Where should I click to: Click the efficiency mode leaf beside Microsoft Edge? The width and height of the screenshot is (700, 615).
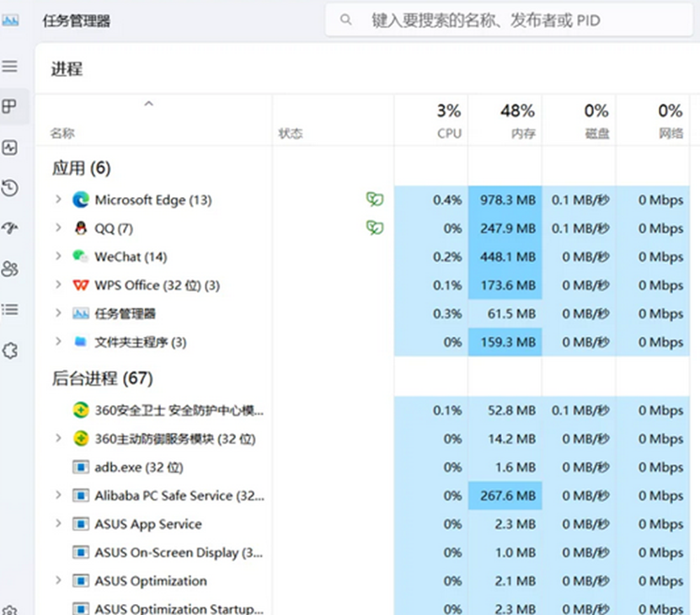(x=374, y=200)
